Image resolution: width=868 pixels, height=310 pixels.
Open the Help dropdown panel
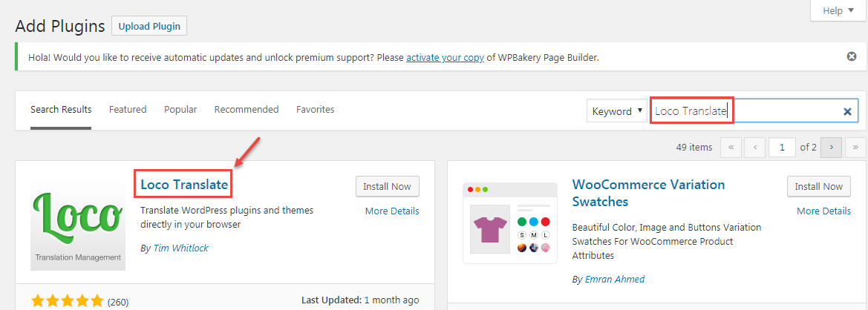839,10
